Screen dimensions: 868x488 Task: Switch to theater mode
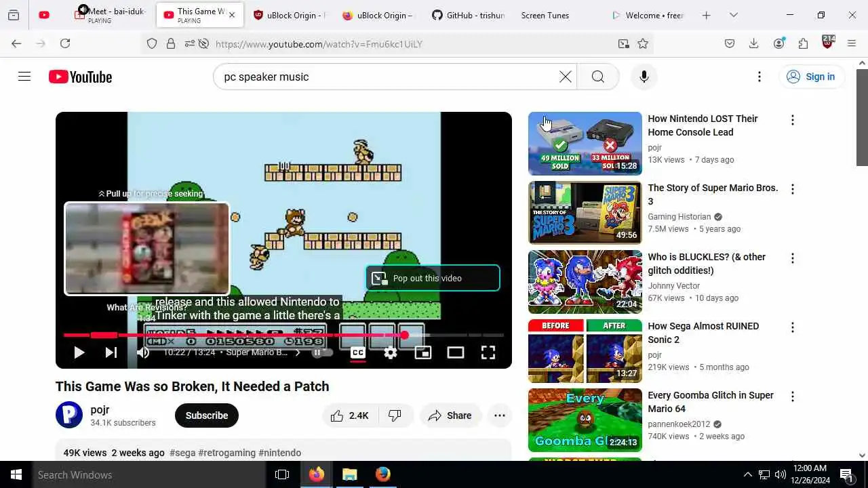click(x=456, y=352)
